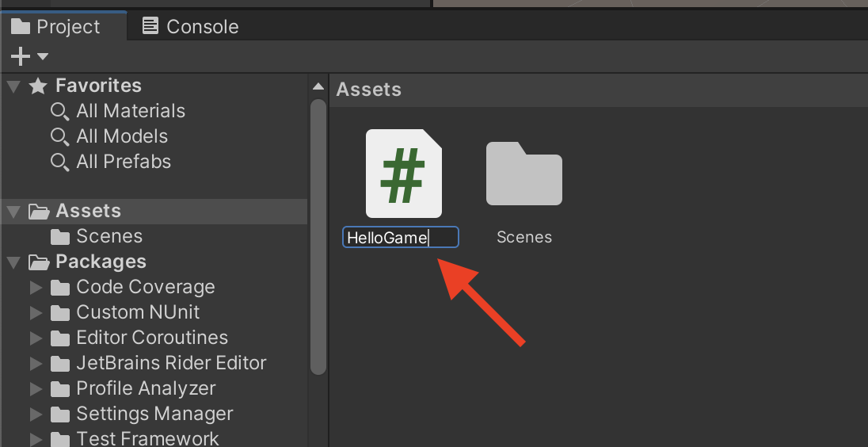
Task: Click the Assets breadcrumb label
Action: [x=368, y=90]
